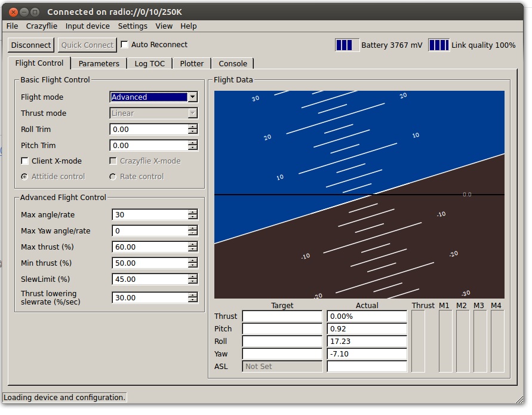Select the Attitide control radio button
The width and height of the screenshot is (532, 415).
click(24, 177)
